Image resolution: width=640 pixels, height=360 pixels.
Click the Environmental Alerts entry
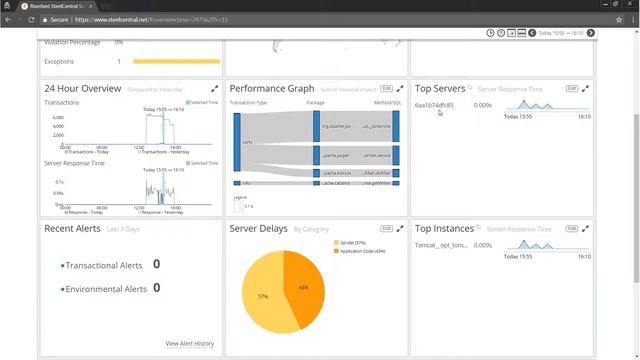click(106, 289)
